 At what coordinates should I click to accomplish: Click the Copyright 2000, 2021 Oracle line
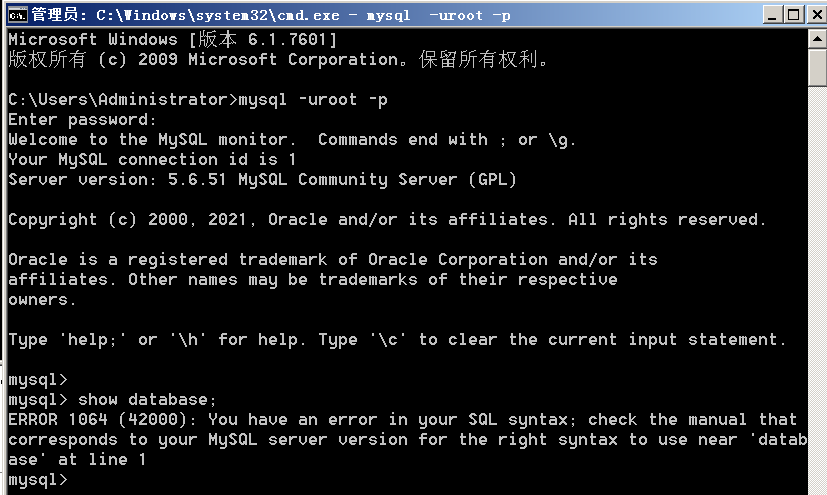point(387,220)
